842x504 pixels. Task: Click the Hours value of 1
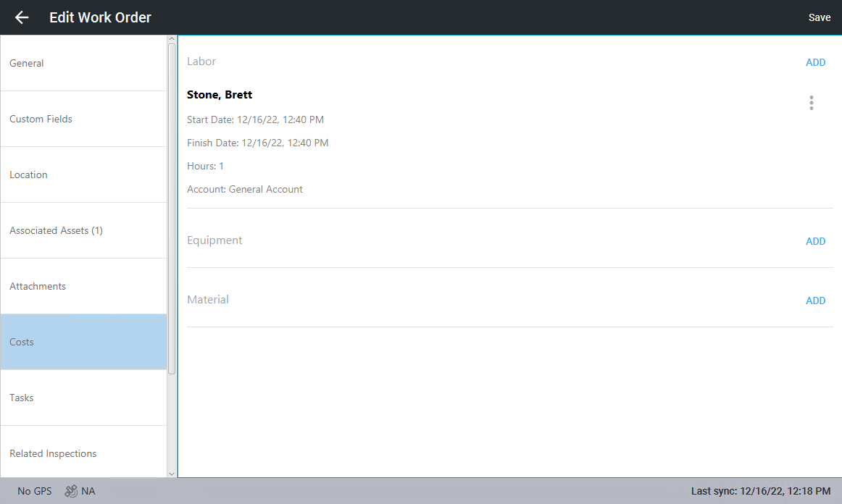(221, 166)
